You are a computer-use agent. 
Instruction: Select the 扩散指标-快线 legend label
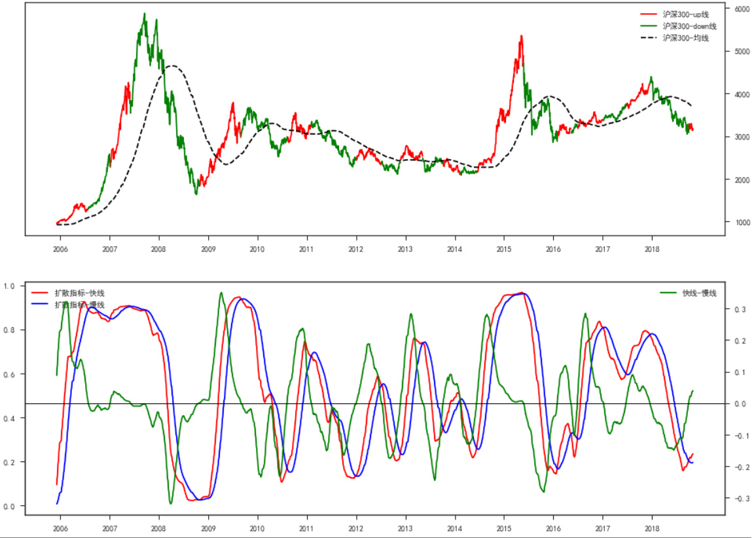coord(79,293)
